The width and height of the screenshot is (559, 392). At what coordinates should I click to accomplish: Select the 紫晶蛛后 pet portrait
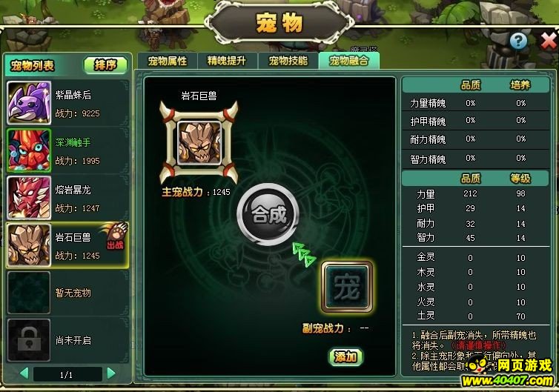click(x=29, y=103)
